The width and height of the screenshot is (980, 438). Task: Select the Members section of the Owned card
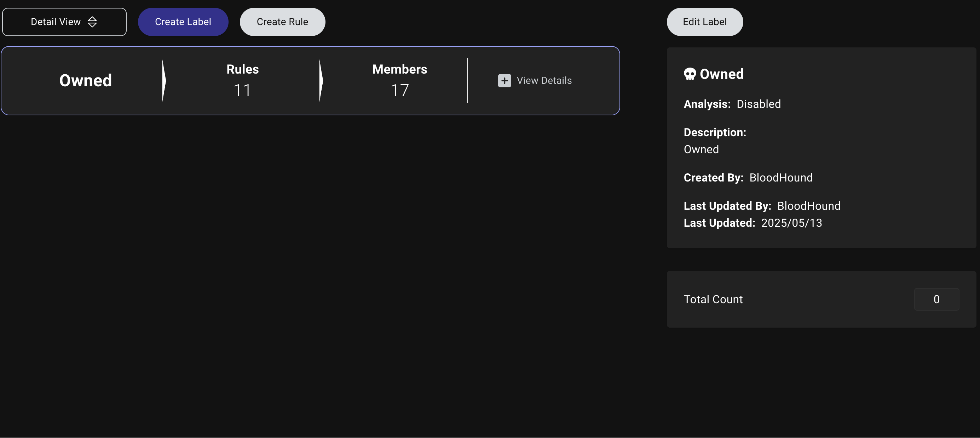pyautogui.click(x=399, y=80)
